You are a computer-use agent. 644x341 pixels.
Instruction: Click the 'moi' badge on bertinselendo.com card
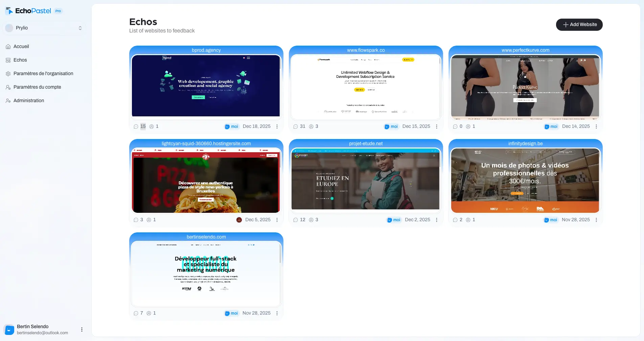tap(231, 313)
